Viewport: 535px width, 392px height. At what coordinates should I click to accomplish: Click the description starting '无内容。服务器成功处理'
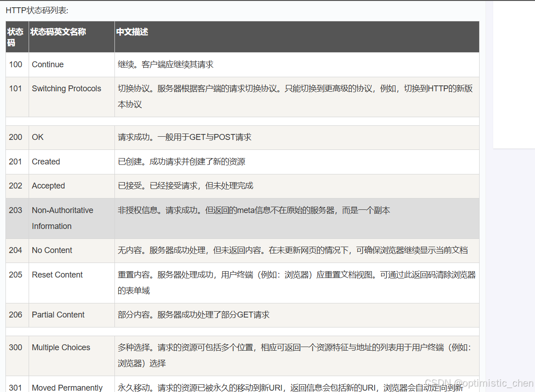pyautogui.click(x=297, y=250)
